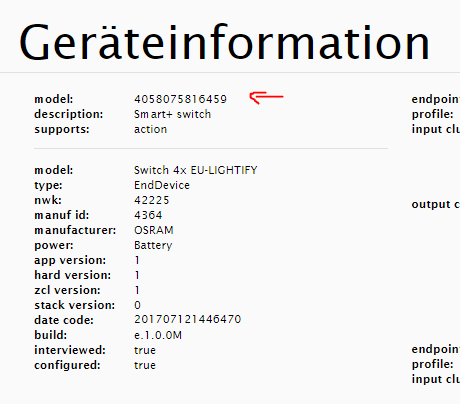This screenshot has height=404, width=460.
Task: Click the app version value 1
Action: pyautogui.click(x=137, y=260)
